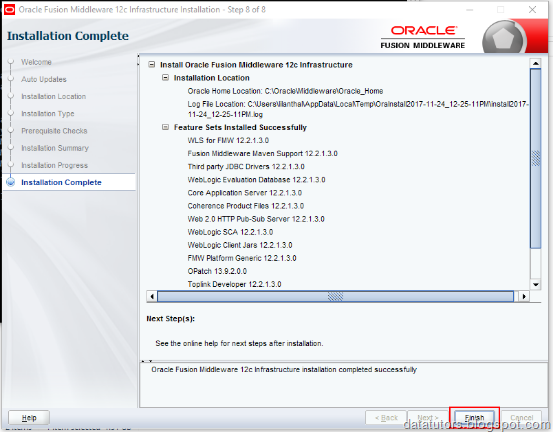Click the installation completed successfully message
The height and width of the screenshot is (433, 554).
[284, 369]
